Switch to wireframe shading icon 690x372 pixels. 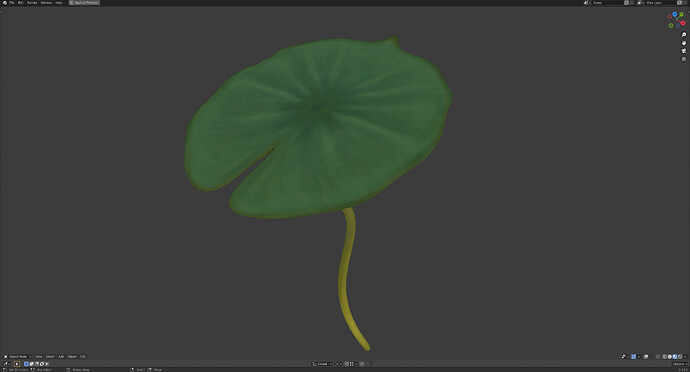click(x=664, y=357)
